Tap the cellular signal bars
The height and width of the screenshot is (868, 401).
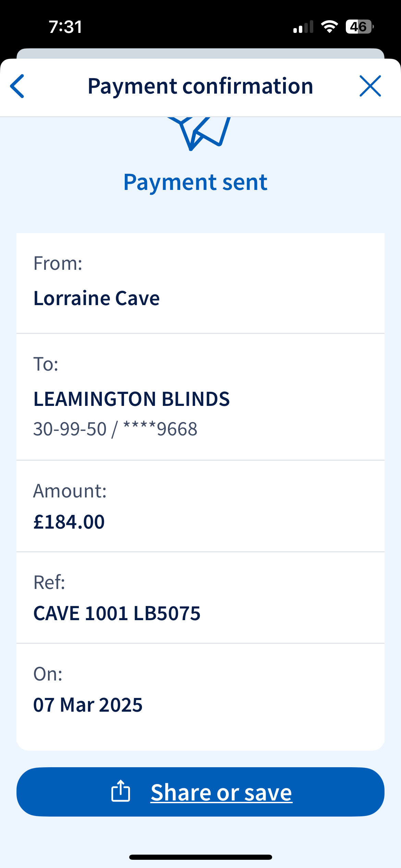pos(303,27)
